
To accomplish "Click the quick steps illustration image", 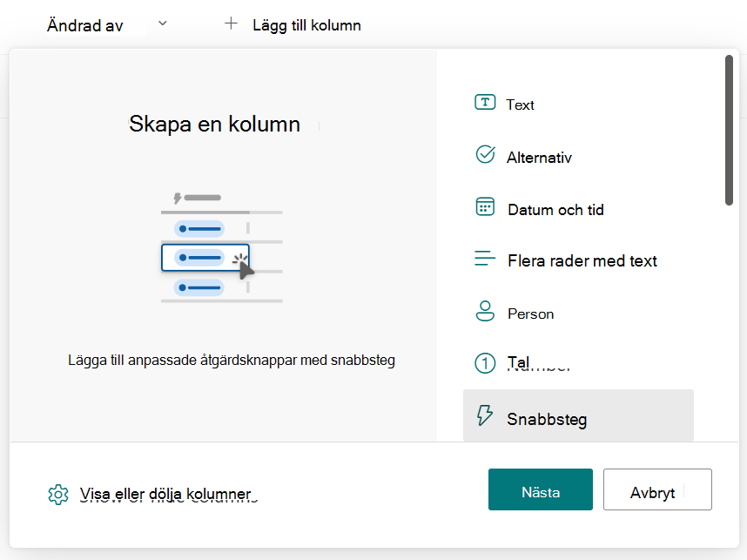I will tap(221, 246).
